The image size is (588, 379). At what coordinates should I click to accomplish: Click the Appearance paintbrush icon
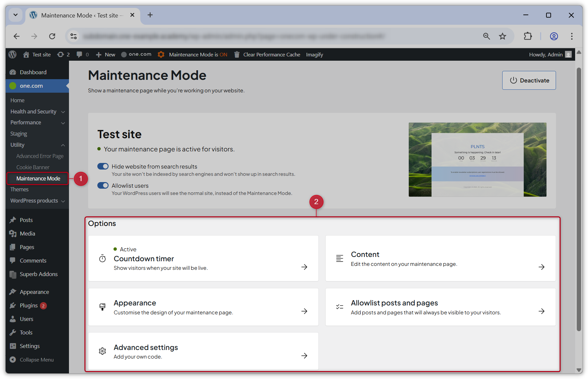[x=13, y=292]
